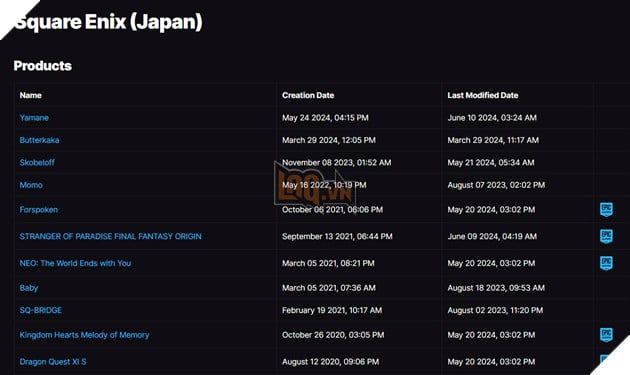The image size is (630, 375).
Task: Select creation date February 19 2021, 10:17 AM
Action: pos(332,310)
